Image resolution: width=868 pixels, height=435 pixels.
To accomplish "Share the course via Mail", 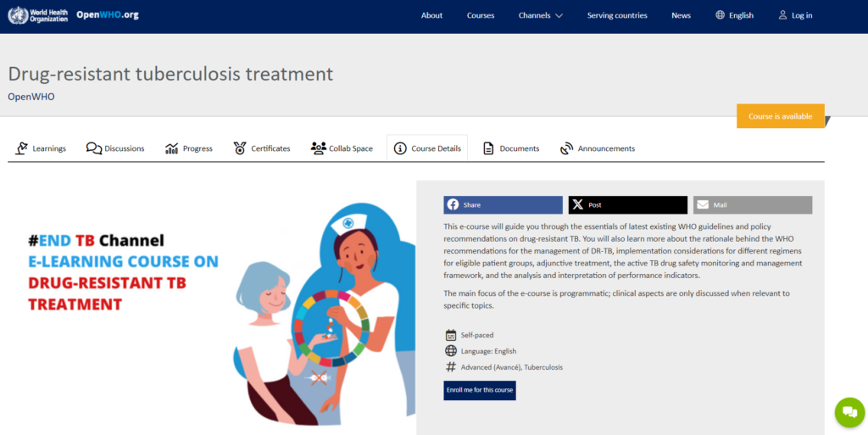I will coord(753,204).
